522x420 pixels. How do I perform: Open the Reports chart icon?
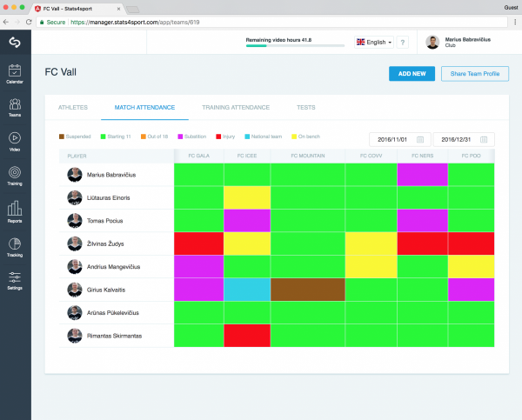coord(15,211)
